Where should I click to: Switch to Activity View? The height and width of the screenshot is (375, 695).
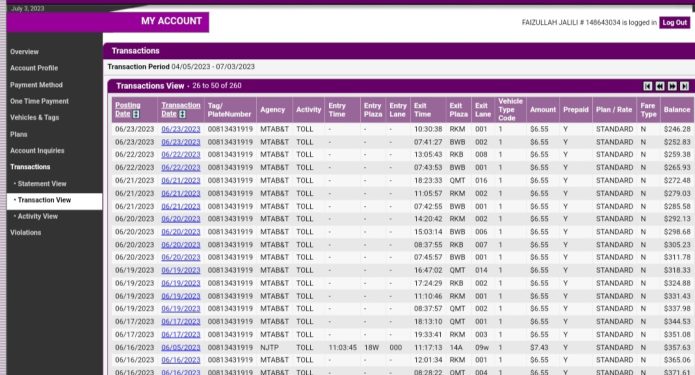[38, 216]
